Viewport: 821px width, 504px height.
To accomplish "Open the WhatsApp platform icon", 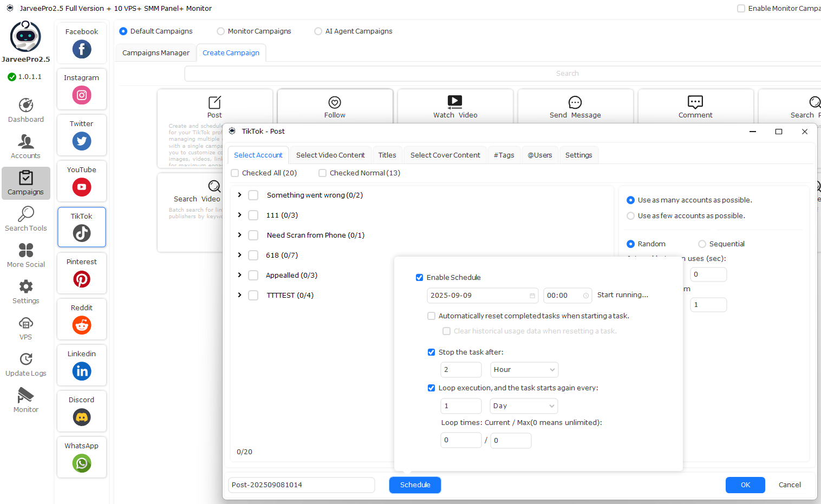I will (82, 463).
